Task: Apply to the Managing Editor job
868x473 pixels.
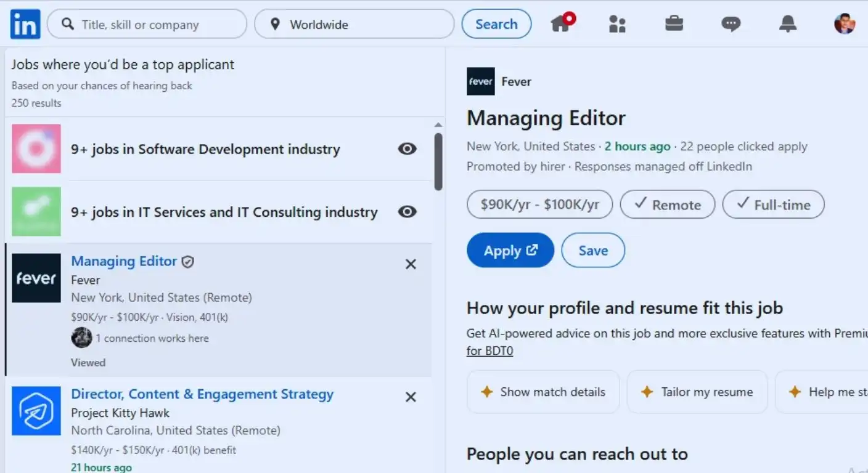Action: pyautogui.click(x=510, y=250)
